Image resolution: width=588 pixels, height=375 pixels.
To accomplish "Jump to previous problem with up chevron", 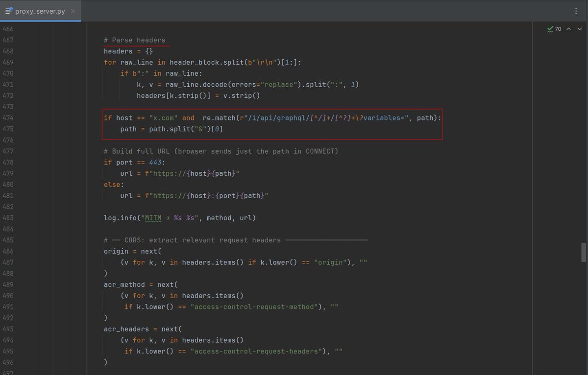I will pos(568,29).
